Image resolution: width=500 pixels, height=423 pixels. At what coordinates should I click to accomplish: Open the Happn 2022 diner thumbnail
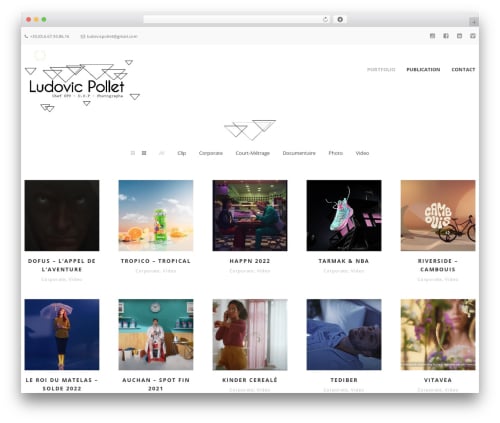(x=250, y=215)
